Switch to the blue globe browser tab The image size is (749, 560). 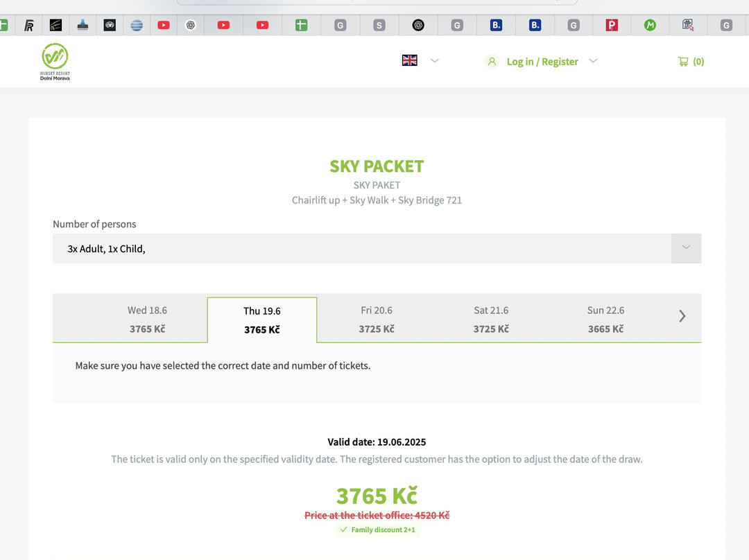click(137, 25)
